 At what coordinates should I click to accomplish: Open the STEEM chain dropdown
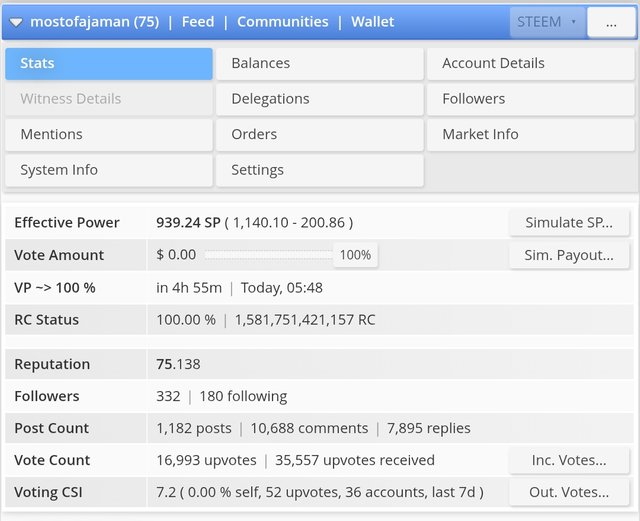point(548,22)
